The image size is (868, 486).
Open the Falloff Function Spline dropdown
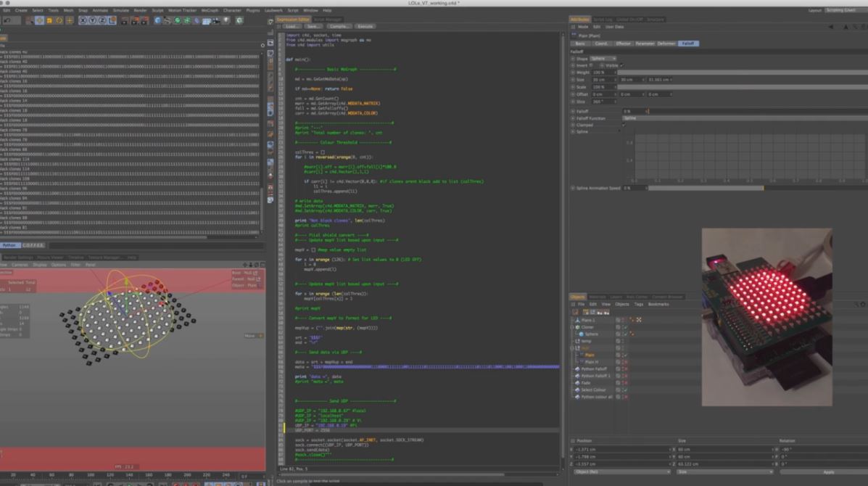(745, 118)
